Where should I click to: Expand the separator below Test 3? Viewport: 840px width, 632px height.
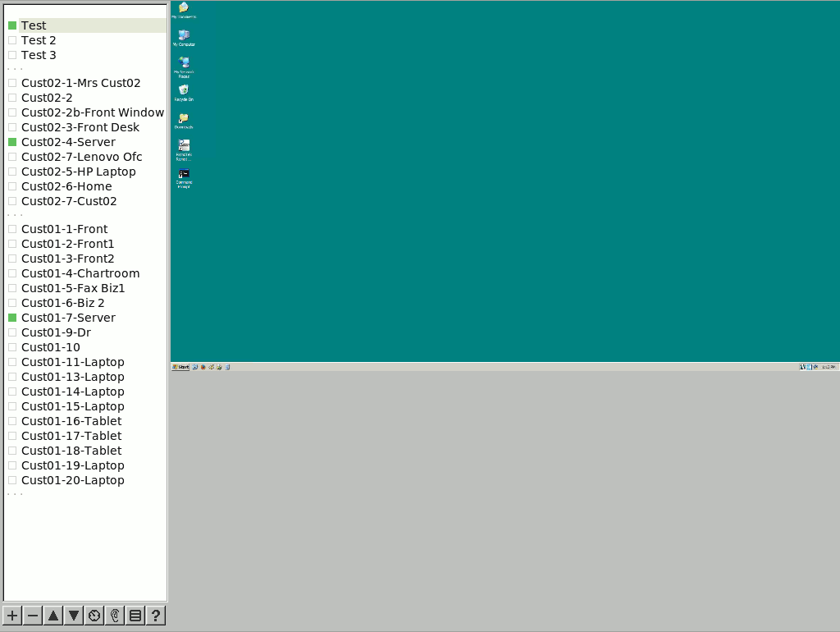[x=14, y=70]
